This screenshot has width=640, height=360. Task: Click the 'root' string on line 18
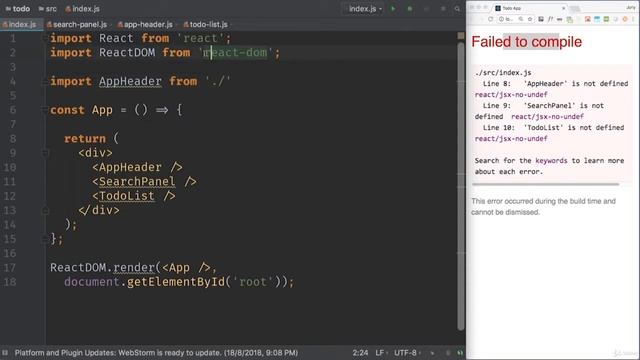(253, 282)
